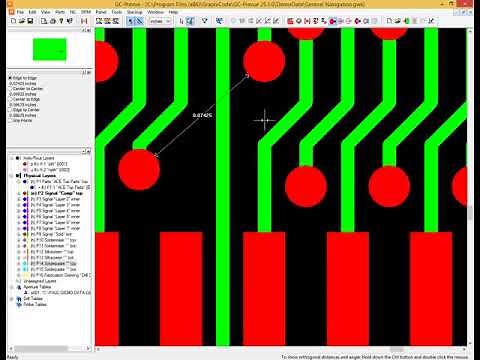This screenshot has width=480, height=360.
Task: Toggle visibility dot of P2 Signal Comp top
Action: (25, 193)
